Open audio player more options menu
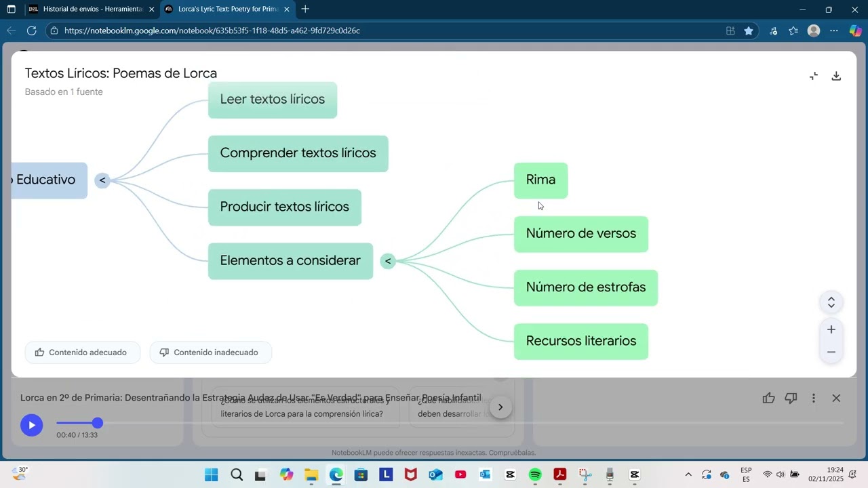 pyautogui.click(x=814, y=399)
